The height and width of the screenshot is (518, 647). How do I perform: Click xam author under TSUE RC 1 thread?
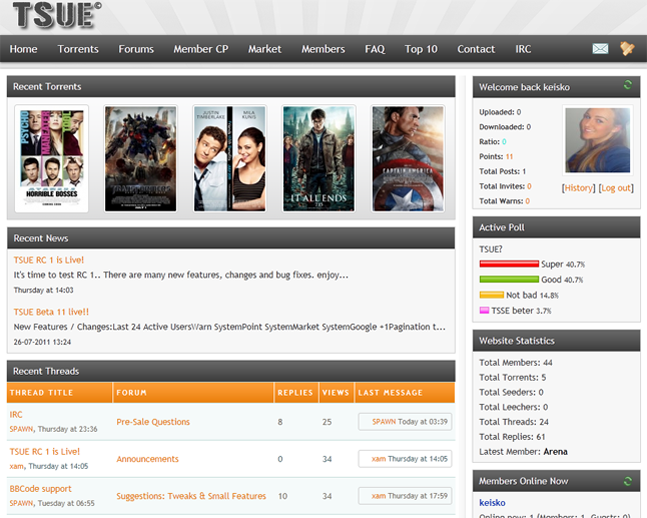(x=17, y=466)
